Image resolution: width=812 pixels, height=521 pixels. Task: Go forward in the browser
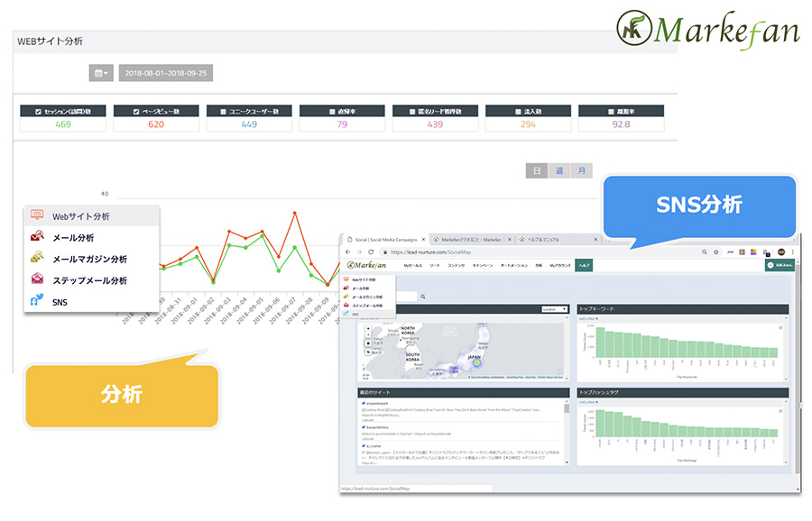click(x=359, y=252)
